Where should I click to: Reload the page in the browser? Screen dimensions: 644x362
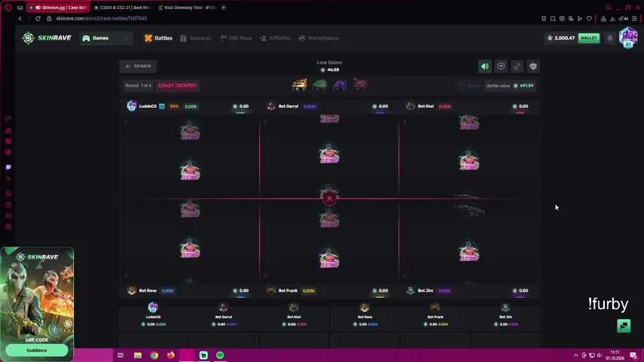[x=38, y=18]
